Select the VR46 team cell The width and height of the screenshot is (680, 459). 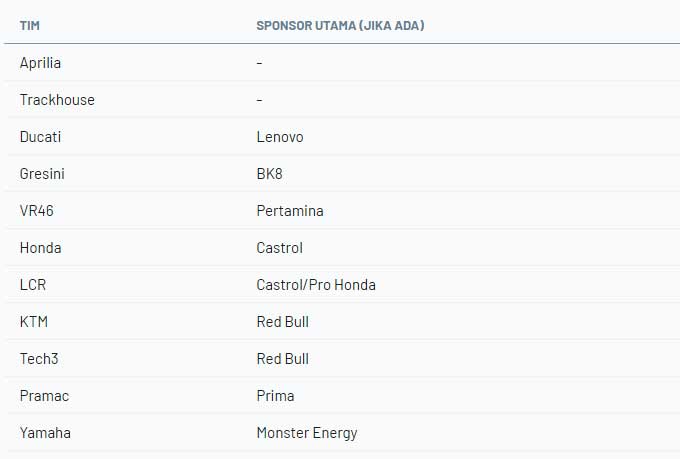(x=36, y=211)
